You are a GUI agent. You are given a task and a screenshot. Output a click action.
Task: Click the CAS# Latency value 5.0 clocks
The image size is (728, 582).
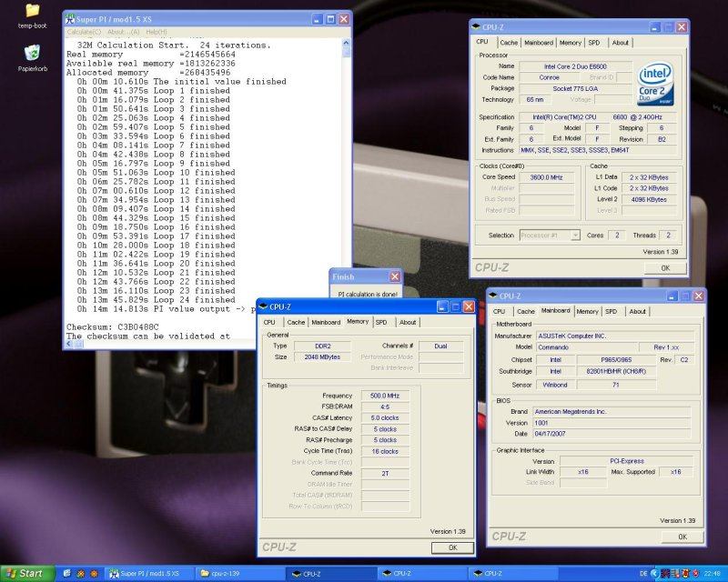coord(385,418)
